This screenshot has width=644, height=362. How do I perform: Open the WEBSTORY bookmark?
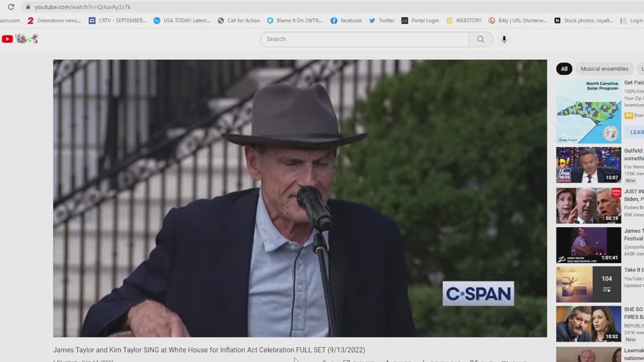tap(463, 20)
